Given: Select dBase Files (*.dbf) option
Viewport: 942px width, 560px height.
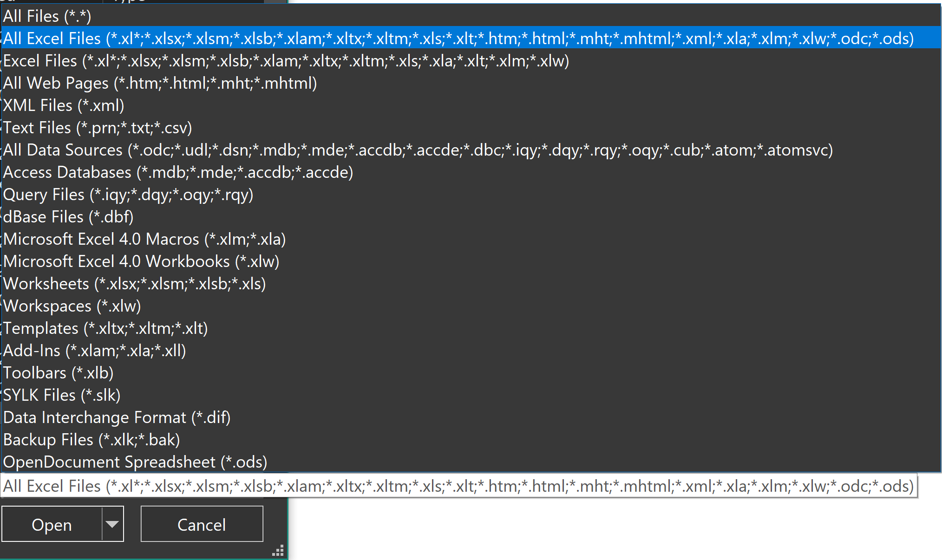Looking at the screenshot, I should (x=68, y=217).
